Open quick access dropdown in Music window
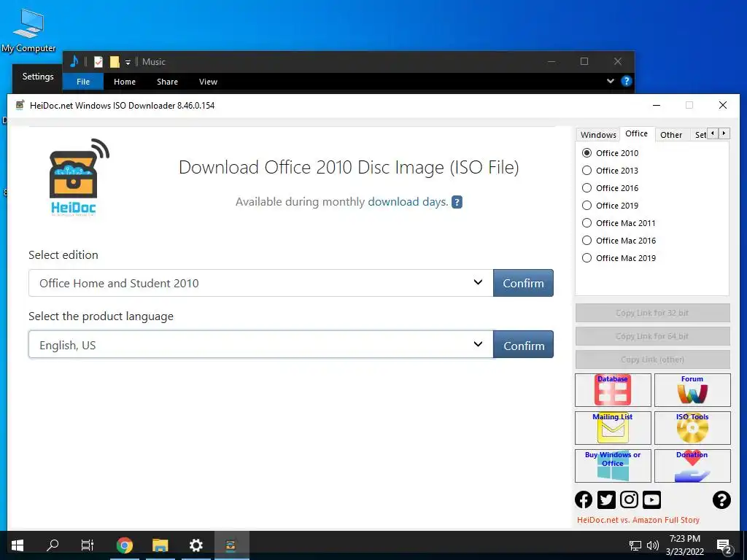 (x=128, y=63)
